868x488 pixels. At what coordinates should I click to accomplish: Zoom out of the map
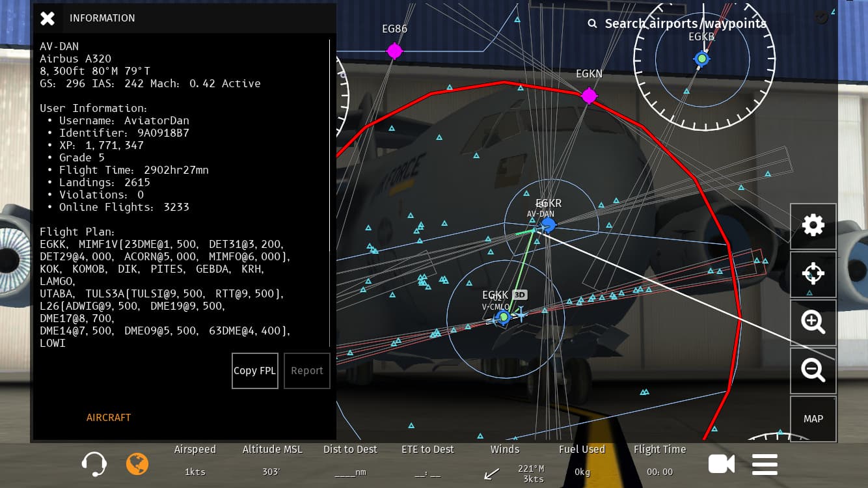(813, 370)
